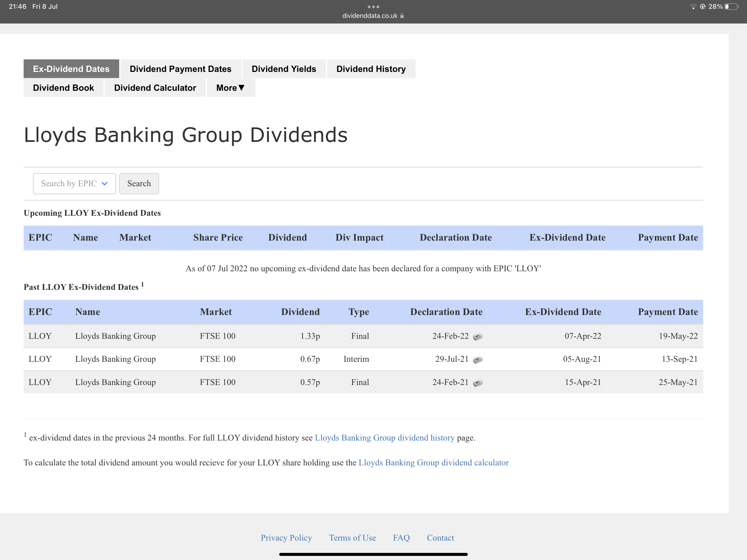Open news icon beside 24-Feb-21 declaration
Image resolution: width=747 pixels, height=560 pixels.
(477, 383)
